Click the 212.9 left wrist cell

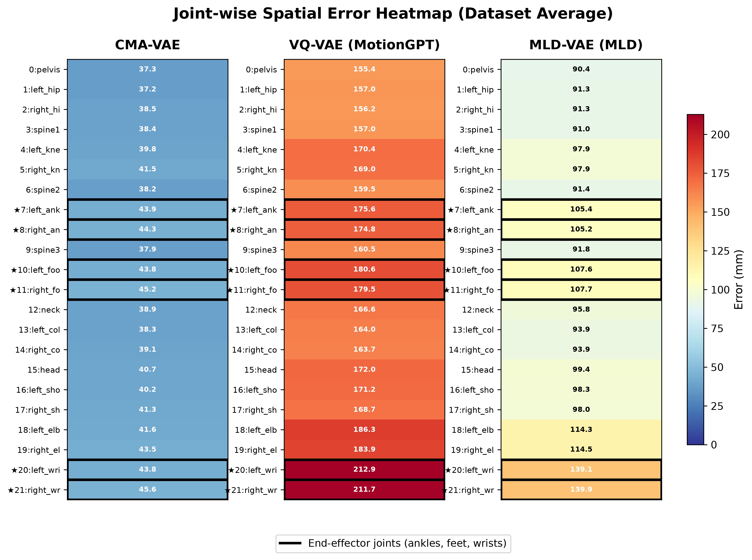364,469
